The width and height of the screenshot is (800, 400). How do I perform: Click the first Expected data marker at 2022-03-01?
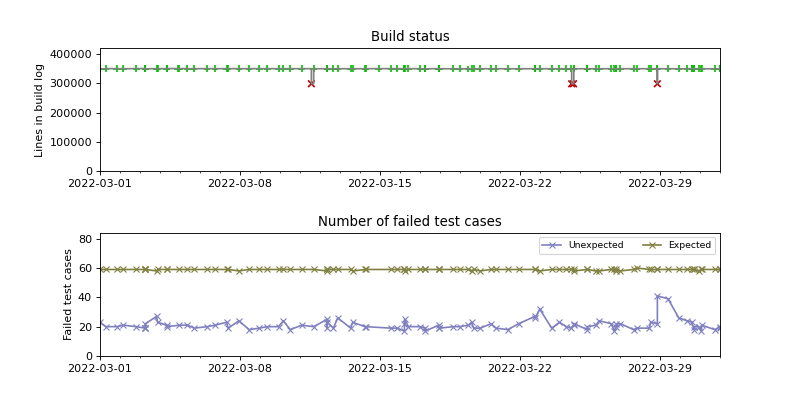[x=101, y=269]
